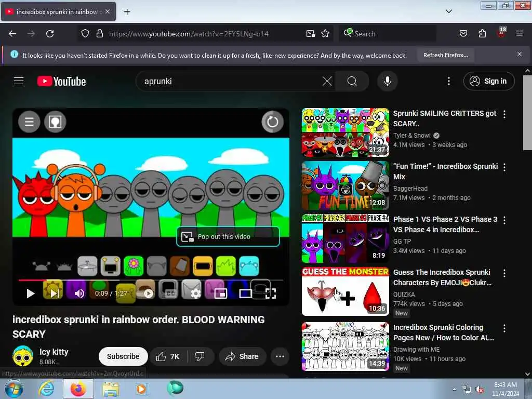The height and width of the screenshot is (399, 532).
Task: Open the YouTube guide hamburger menu
Action: point(19,81)
